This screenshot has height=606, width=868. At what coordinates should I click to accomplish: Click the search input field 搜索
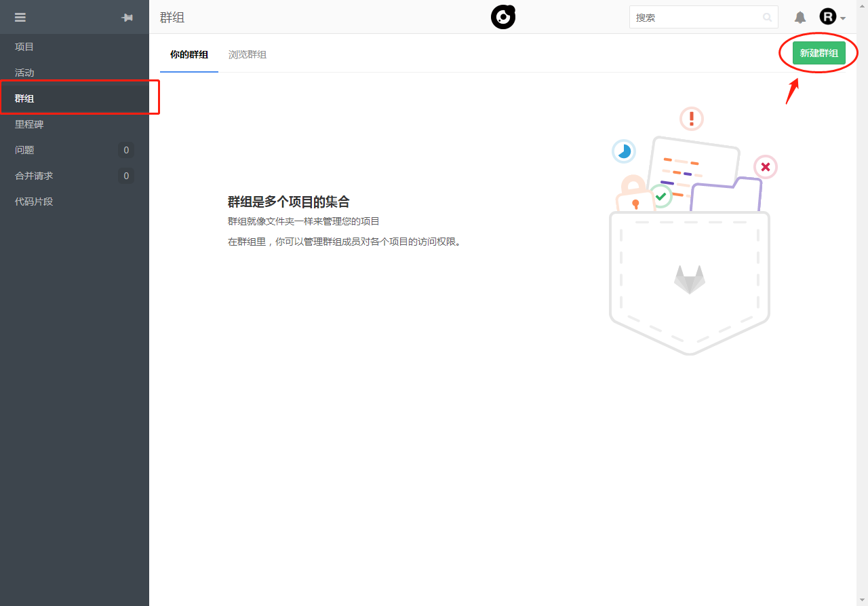pos(704,18)
